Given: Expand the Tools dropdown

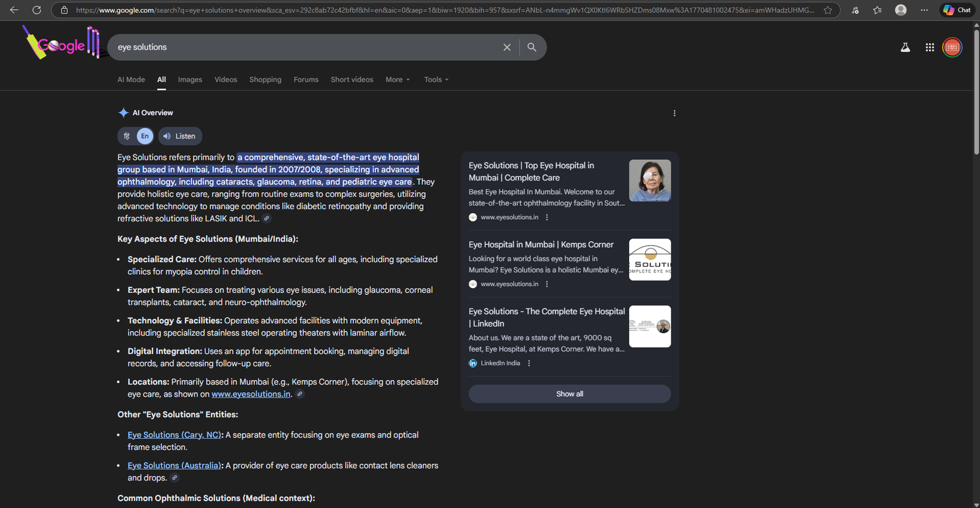Looking at the screenshot, I should click(x=436, y=80).
